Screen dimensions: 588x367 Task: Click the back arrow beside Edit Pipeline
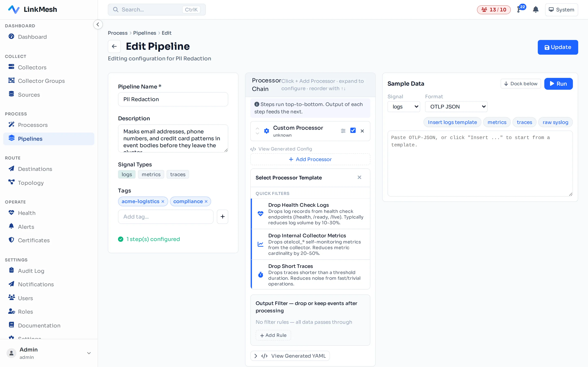[x=114, y=46]
